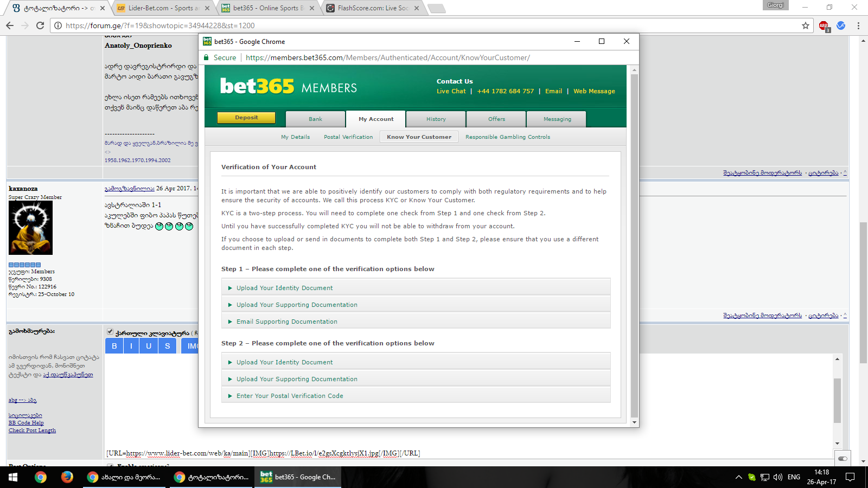Open the Web Message contact link
This screenshot has height=488, width=868.
click(x=594, y=91)
